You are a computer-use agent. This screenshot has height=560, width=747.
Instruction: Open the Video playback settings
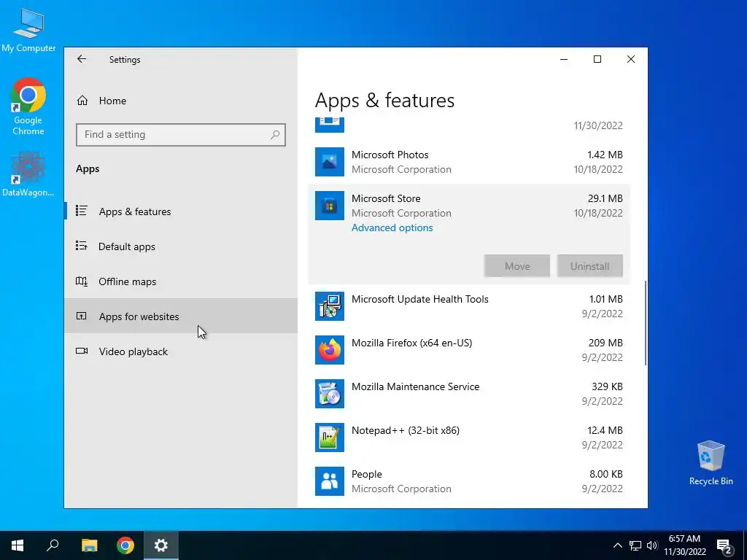(181, 351)
